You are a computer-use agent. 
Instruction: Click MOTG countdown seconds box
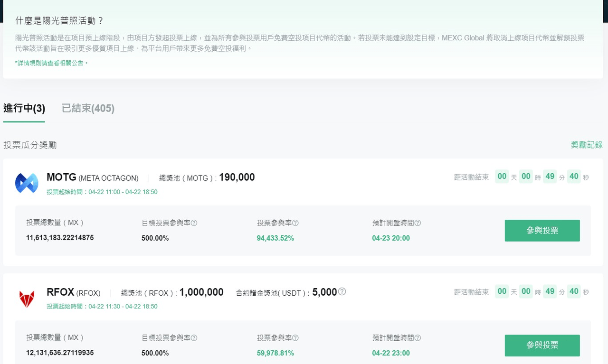(574, 177)
